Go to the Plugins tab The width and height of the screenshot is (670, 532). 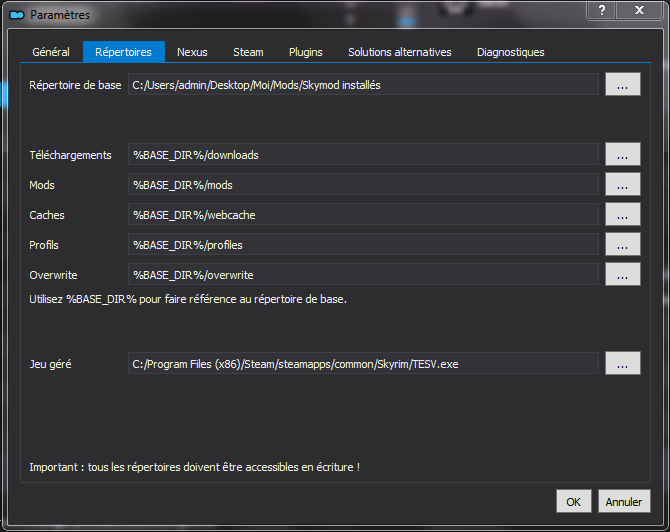coord(306,52)
